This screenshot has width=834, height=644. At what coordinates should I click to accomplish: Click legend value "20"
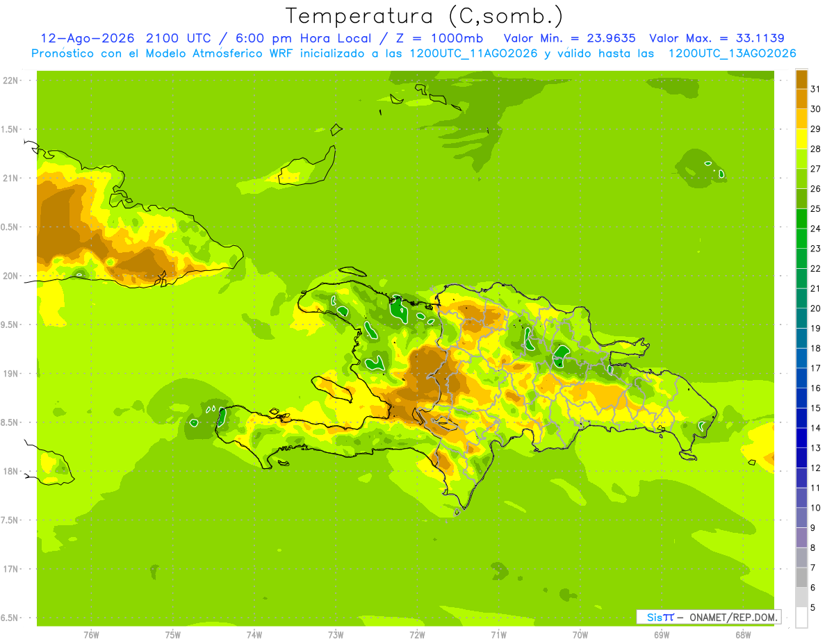tap(815, 308)
